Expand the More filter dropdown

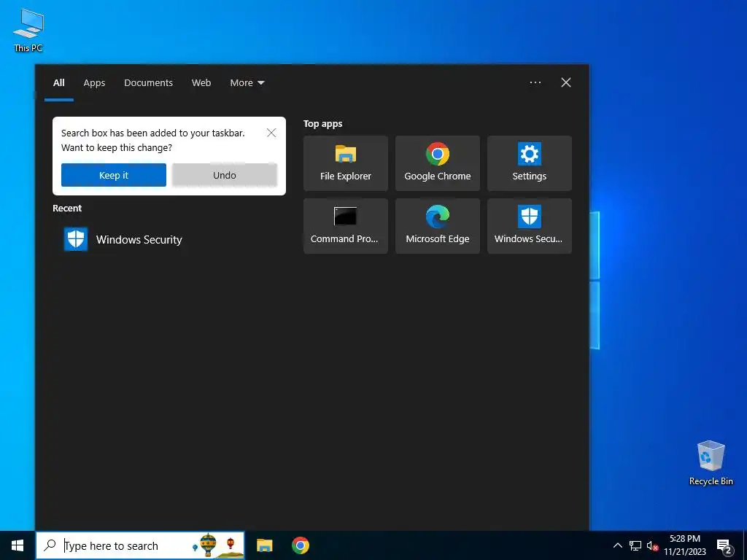(247, 83)
